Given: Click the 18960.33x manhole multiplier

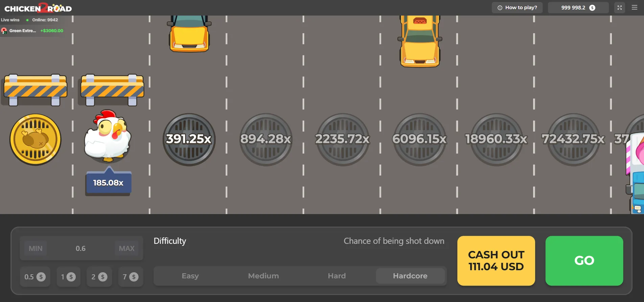Looking at the screenshot, I should click(x=496, y=139).
